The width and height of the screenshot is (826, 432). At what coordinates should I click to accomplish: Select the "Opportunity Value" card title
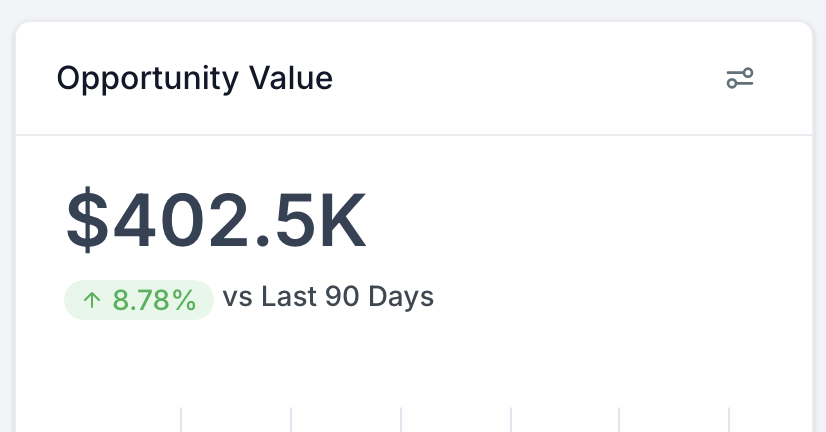194,78
